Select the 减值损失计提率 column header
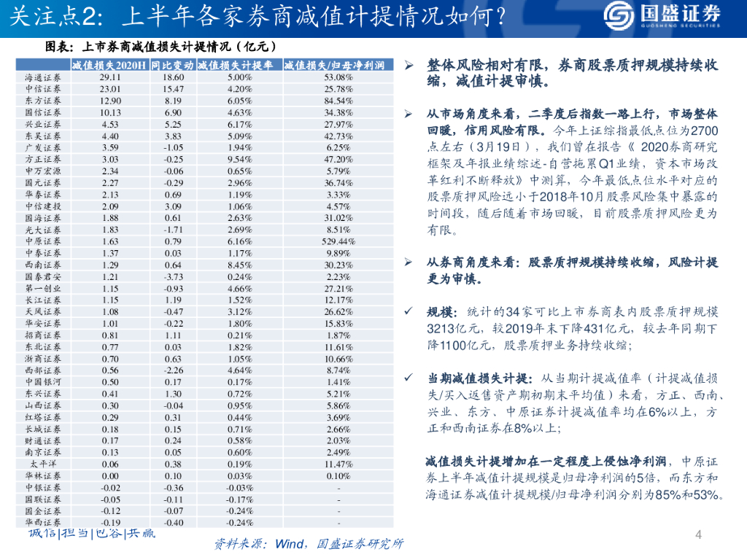747x560 pixels. (236, 65)
